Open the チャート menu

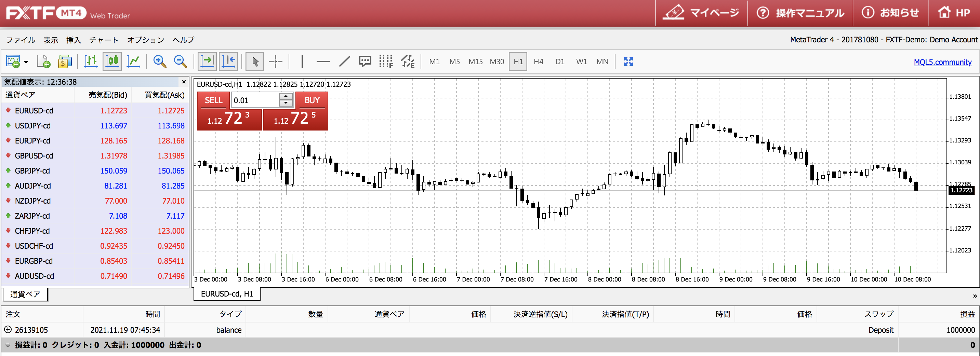click(x=104, y=40)
